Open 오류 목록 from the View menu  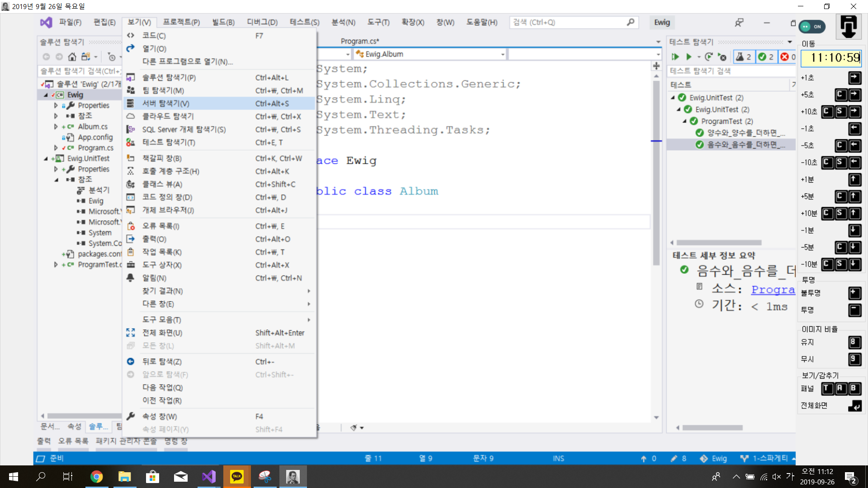[160, 226]
